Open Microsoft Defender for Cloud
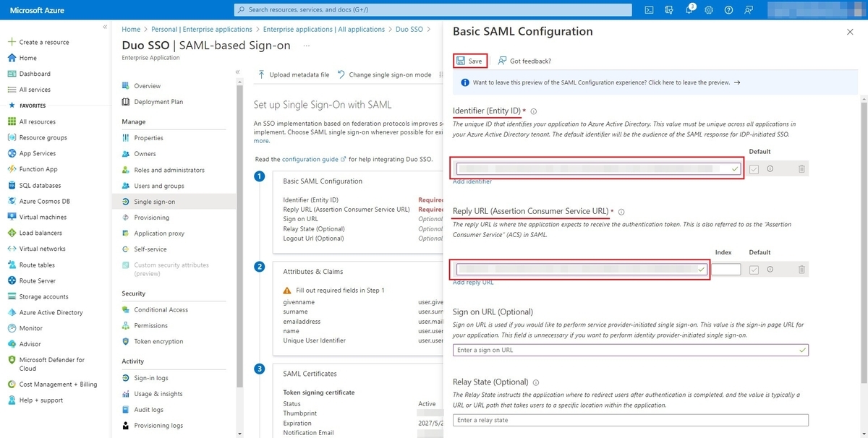This screenshot has width=868, height=438. click(x=51, y=364)
